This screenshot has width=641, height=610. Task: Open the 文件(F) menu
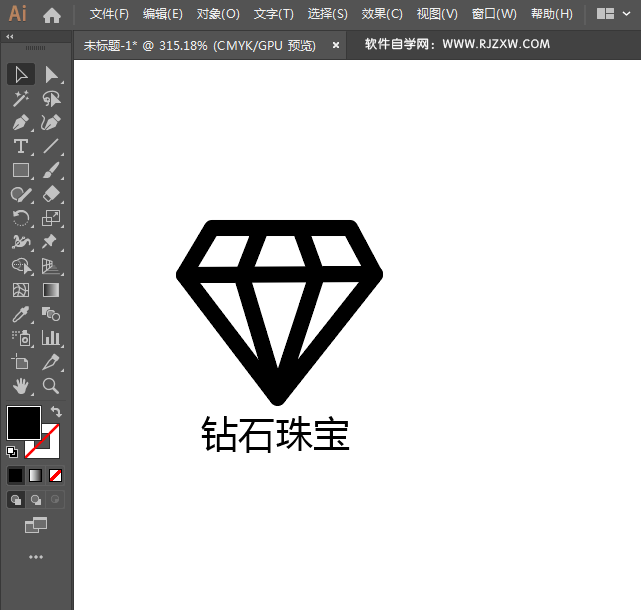click(109, 14)
